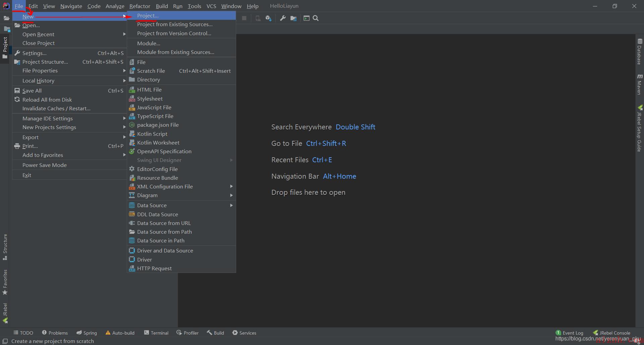
Task: Expand the Data Source submenu
Action: [x=181, y=205]
